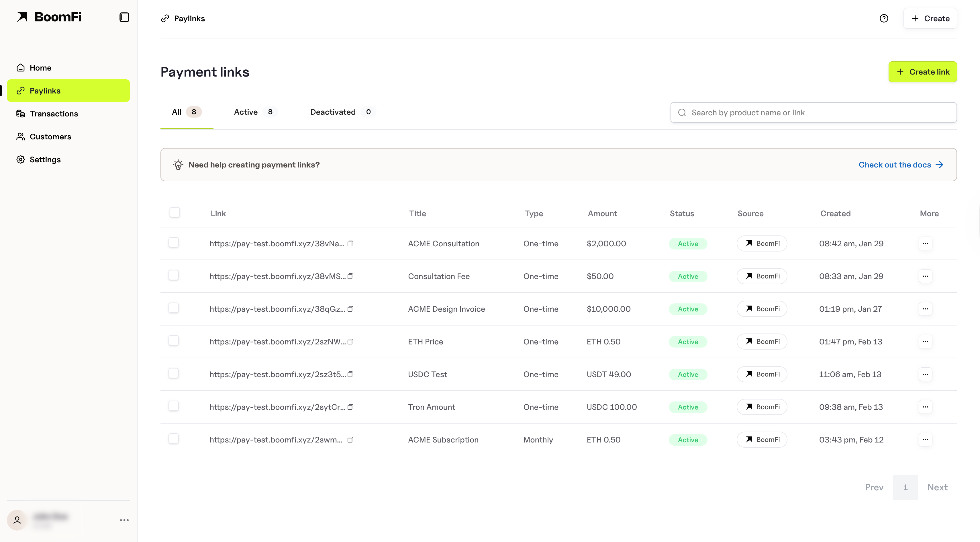Expand the user account menu dots

pyautogui.click(x=124, y=520)
